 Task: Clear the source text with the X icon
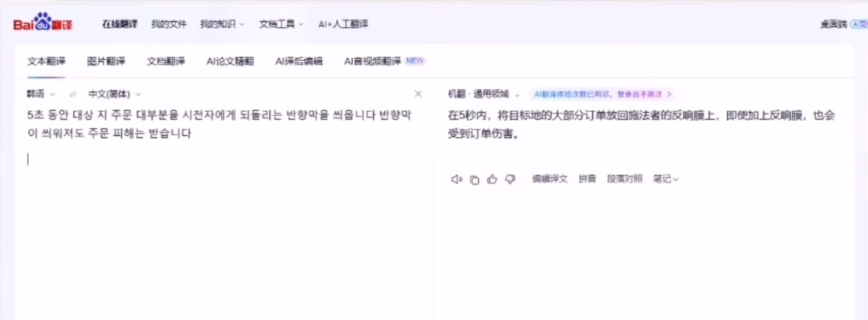point(418,94)
